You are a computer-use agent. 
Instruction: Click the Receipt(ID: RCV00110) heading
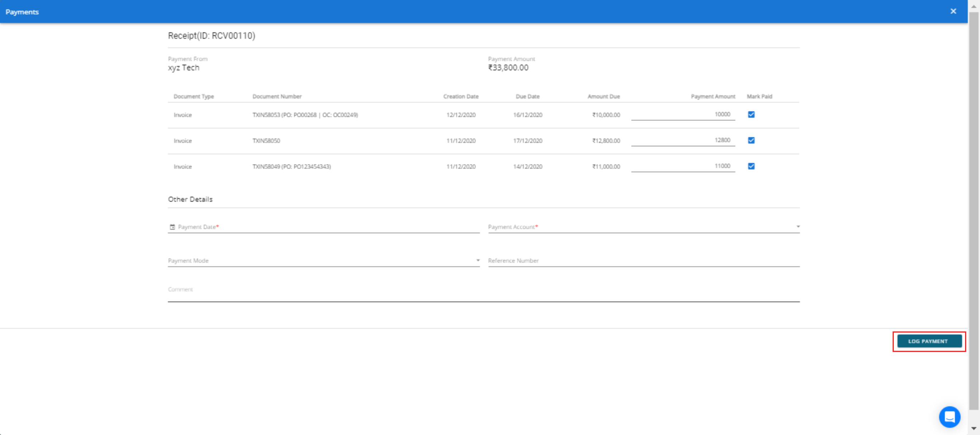212,36
